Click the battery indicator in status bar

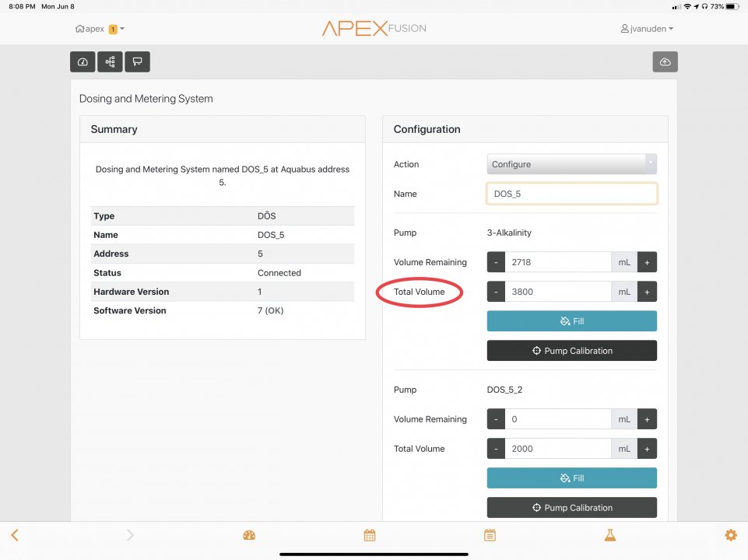(x=732, y=7)
